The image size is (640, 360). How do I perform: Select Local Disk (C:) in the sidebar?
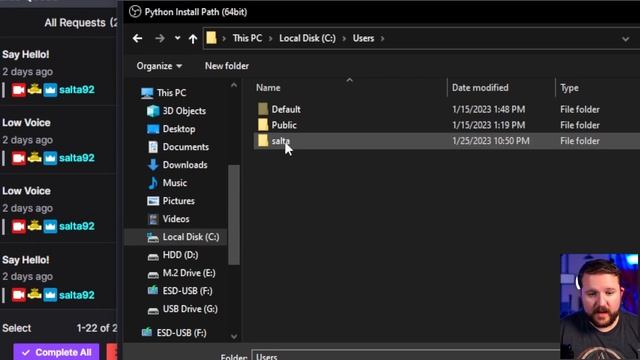(x=176, y=237)
